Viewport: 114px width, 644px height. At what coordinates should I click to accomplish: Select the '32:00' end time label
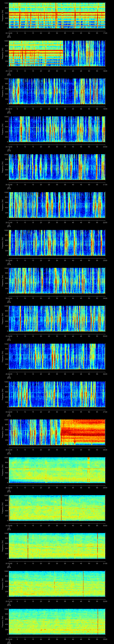(x=105, y=601)
